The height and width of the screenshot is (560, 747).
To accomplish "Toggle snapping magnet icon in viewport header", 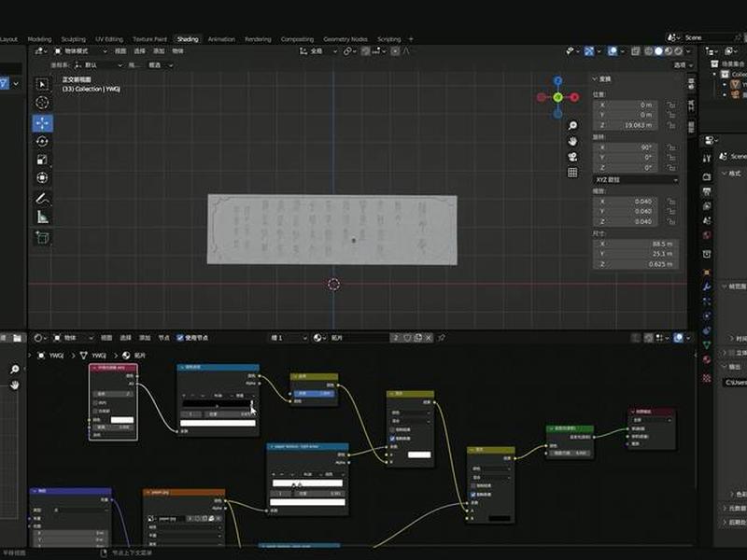I will point(365,51).
